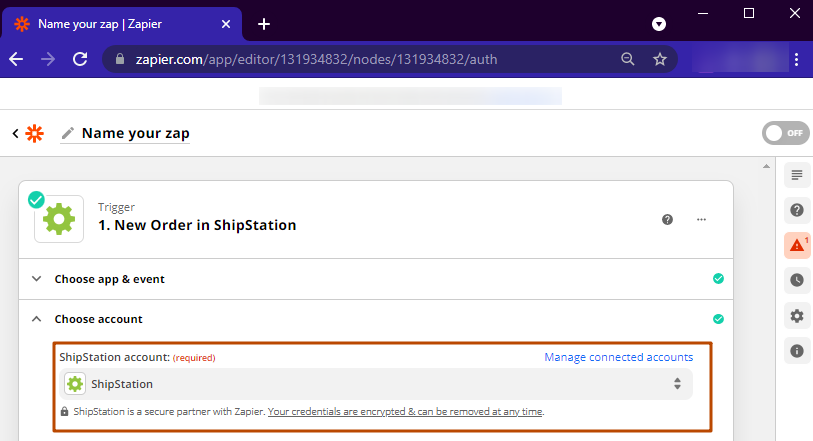Click the 'ShipStation account: (required)' label
The image size is (813, 441).
(x=137, y=357)
